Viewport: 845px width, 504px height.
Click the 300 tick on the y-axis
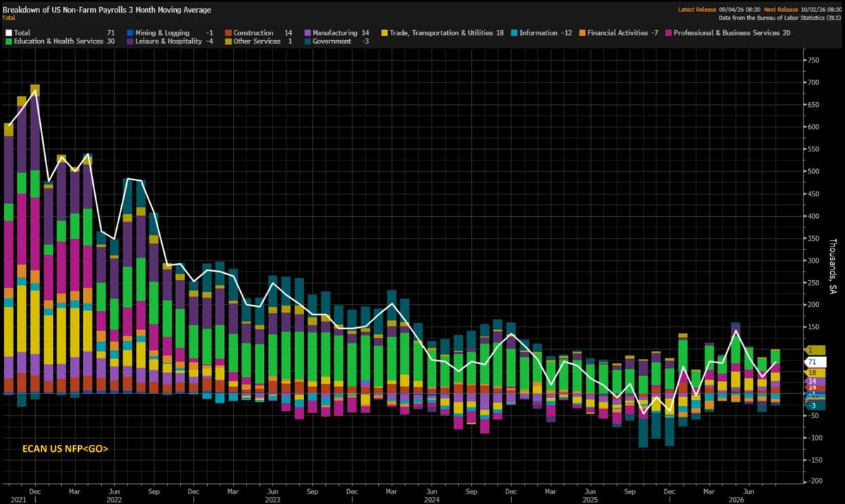(814, 260)
